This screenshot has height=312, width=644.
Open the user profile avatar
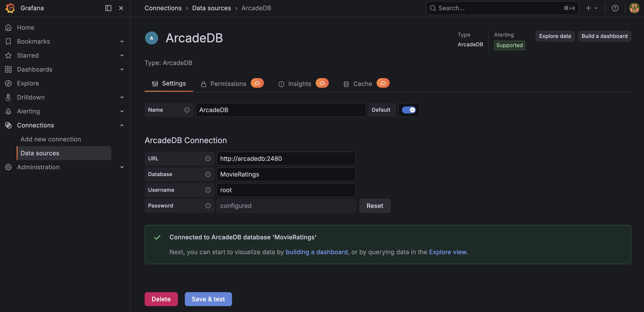(x=634, y=8)
